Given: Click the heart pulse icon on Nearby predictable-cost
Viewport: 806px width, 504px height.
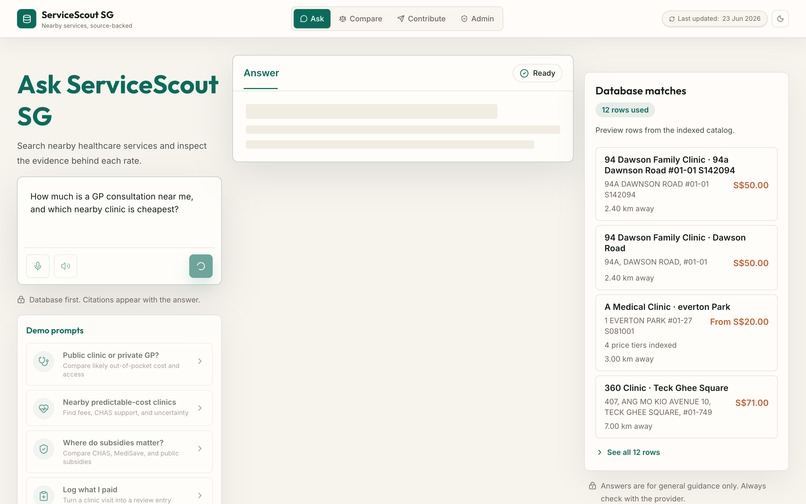Looking at the screenshot, I should [44, 408].
